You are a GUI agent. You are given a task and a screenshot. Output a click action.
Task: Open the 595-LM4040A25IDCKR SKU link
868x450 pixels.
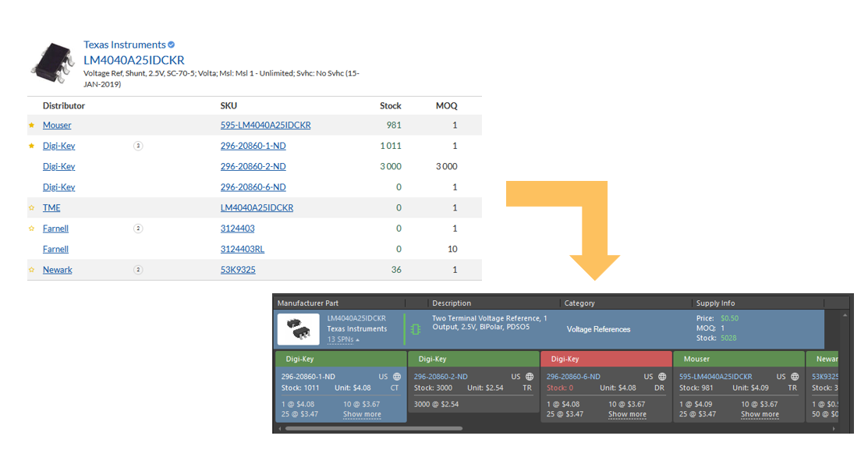tap(265, 126)
